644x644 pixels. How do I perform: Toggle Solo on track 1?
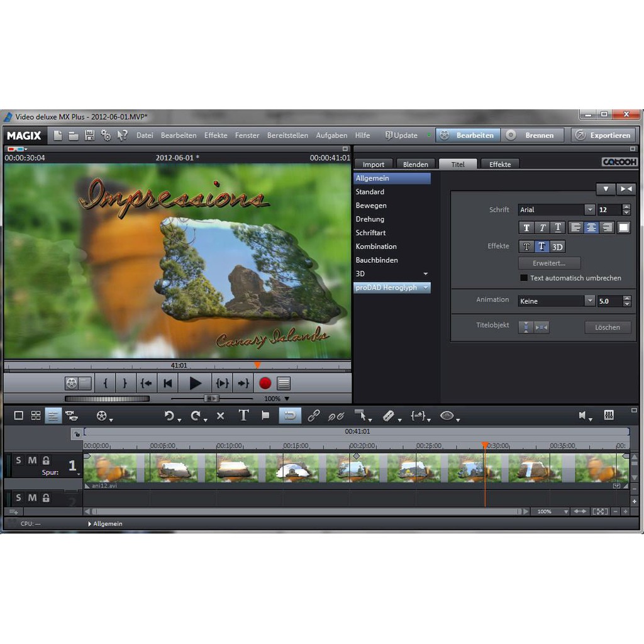coord(18,460)
